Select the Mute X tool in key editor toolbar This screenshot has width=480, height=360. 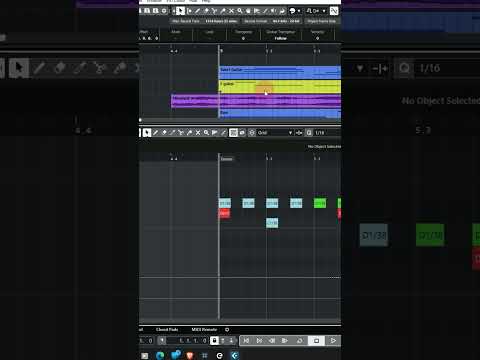(x=198, y=133)
